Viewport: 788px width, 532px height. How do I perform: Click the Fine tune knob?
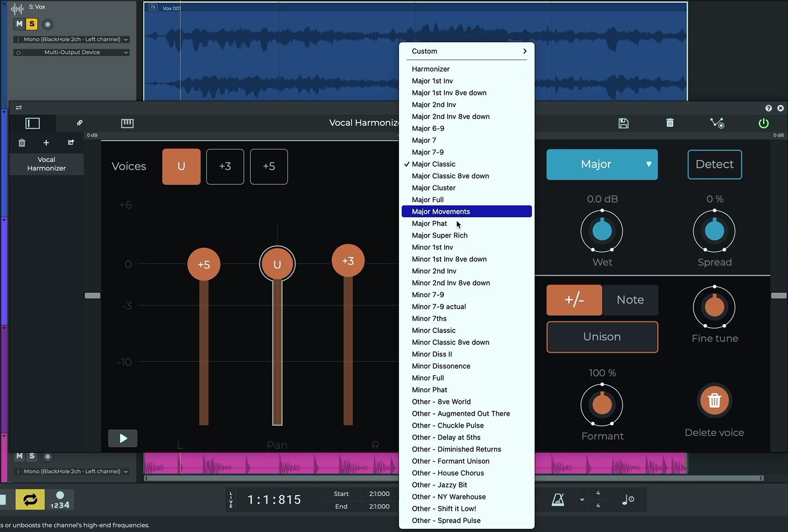coord(714,307)
